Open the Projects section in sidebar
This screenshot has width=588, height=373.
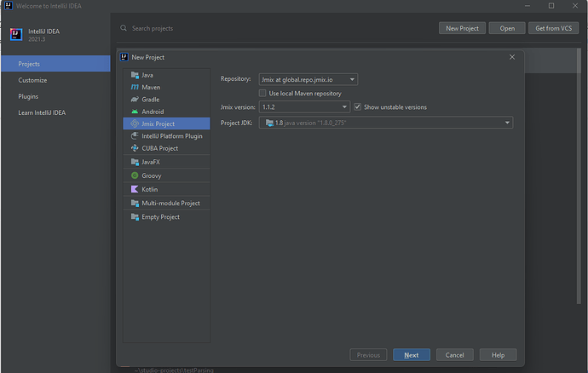[x=56, y=64]
